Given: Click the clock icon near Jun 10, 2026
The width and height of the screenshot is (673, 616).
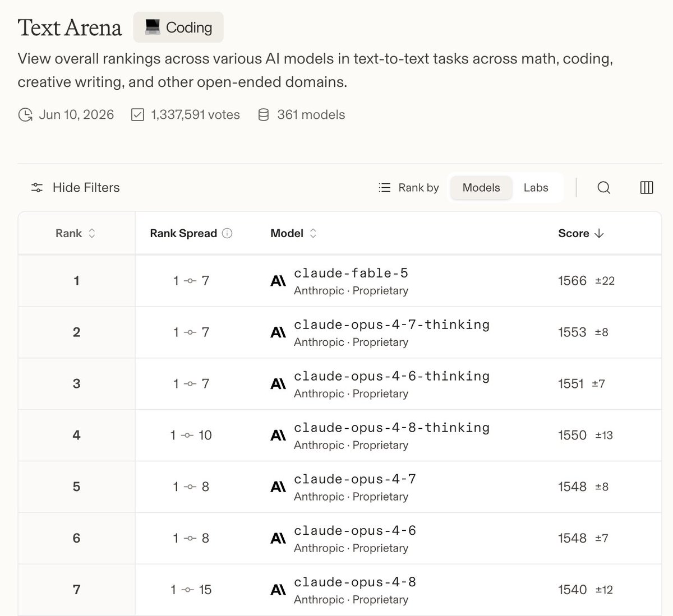Looking at the screenshot, I should pyautogui.click(x=25, y=115).
